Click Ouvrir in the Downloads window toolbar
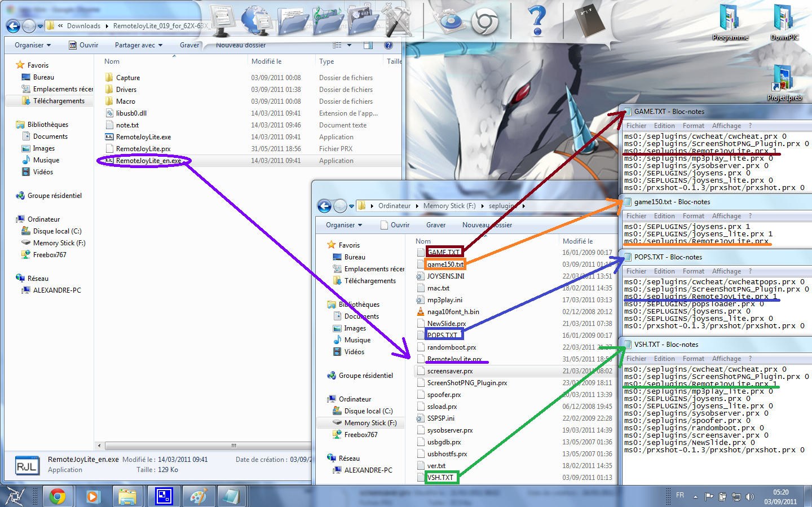 pos(83,45)
